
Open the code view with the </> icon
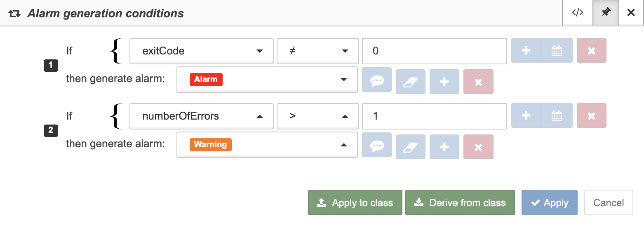(x=577, y=13)
